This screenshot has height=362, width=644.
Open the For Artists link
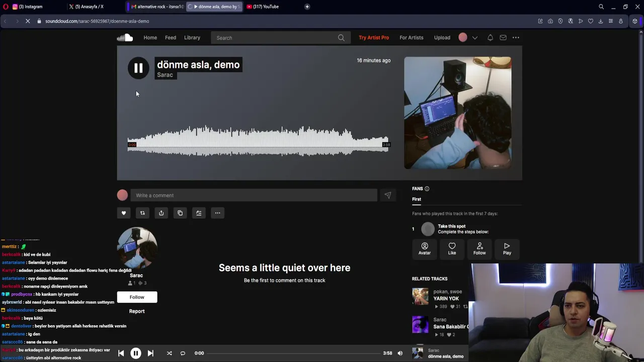[412, 38]
